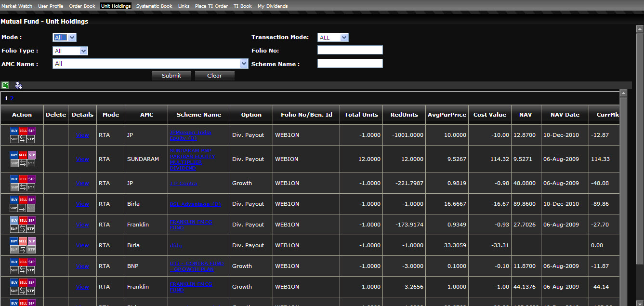This screenshot has width=644, height=306.
Task: Open the Folio Type dropdown
Action: [x=70, y=51]
